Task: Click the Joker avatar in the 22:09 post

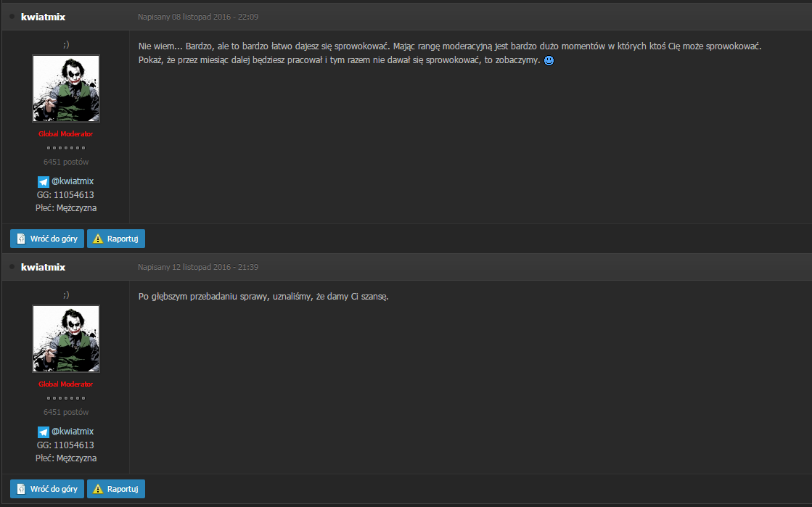Action: pyautogui.click(x=66, y=88)
